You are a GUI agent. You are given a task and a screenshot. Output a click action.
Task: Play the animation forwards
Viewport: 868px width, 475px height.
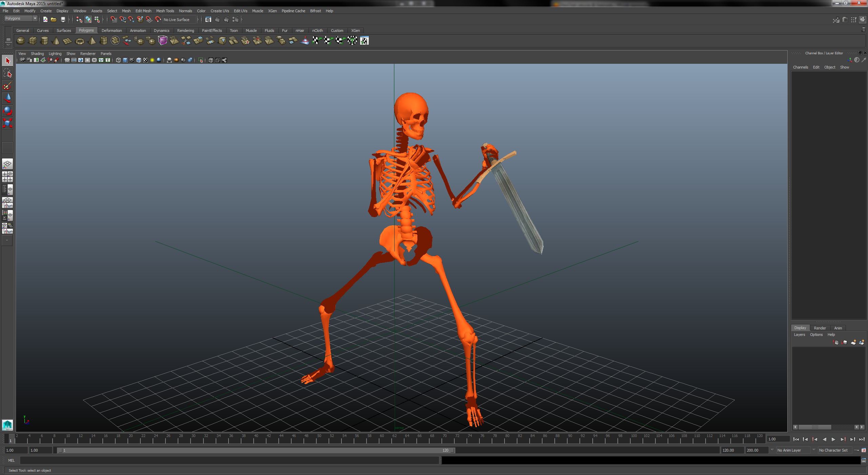coord(833,439)
